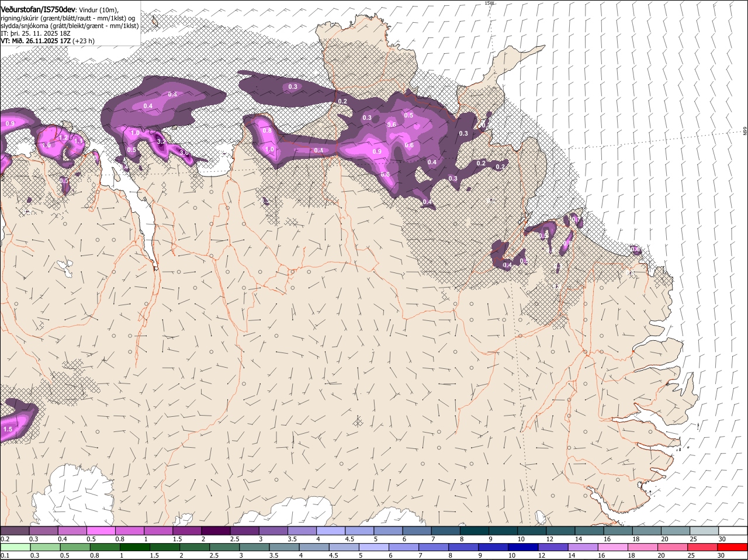Select top legend swatch between 4 and 4.5

[x=331, y=530]
